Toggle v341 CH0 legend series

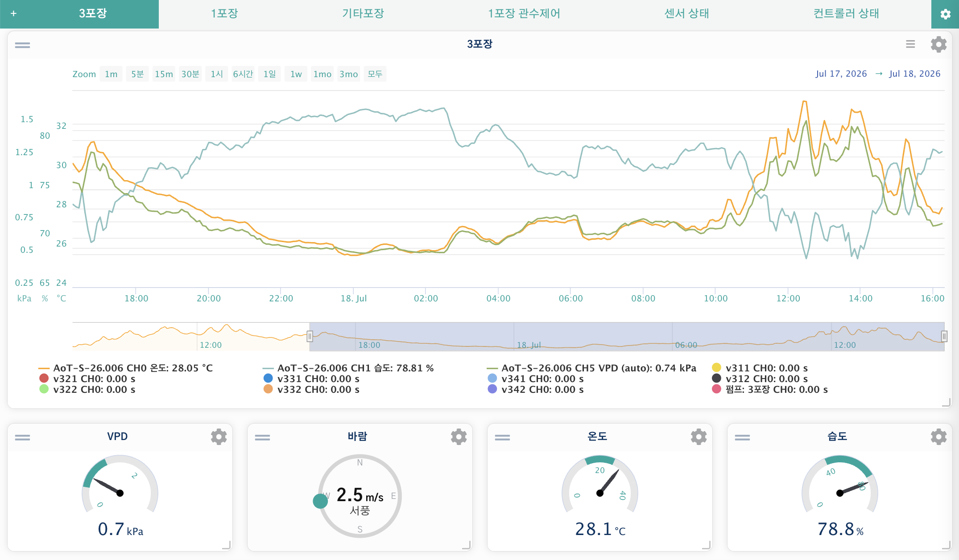tap(536, 379)
